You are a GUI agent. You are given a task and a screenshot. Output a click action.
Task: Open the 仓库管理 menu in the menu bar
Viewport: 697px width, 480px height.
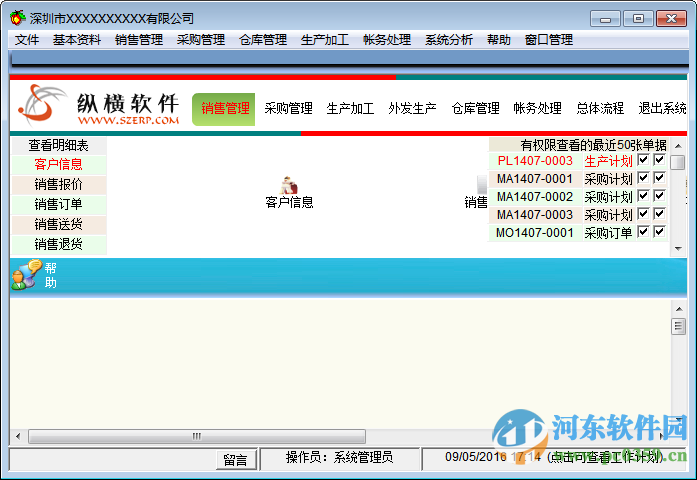pos(263,40)
